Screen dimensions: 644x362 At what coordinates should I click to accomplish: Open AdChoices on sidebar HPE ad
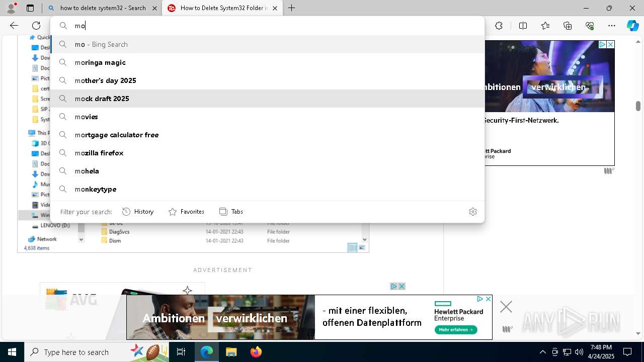(602, 45)
